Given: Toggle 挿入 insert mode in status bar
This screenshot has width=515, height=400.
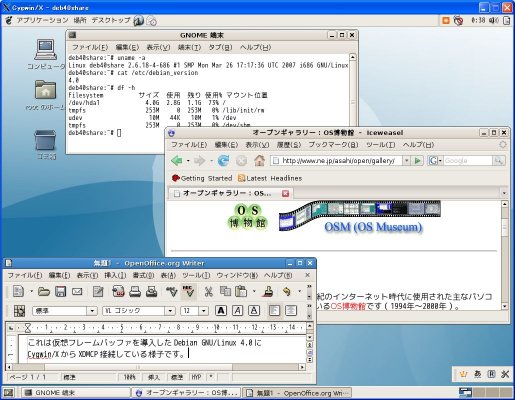Looking at the screenshot, I should click(154, 377).
